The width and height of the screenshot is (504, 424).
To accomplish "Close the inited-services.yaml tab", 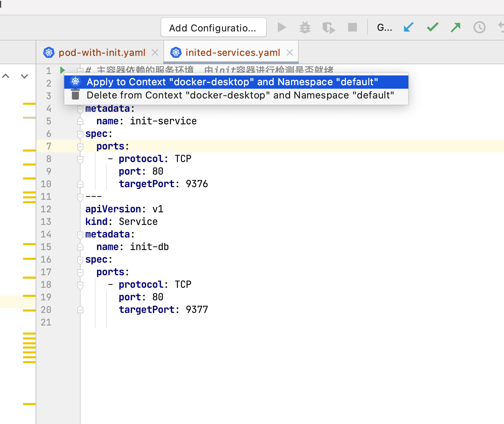I will [290, 52].
